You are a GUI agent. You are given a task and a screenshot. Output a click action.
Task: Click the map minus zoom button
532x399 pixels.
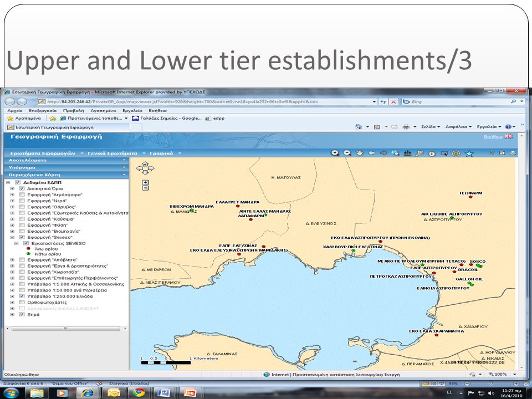tap(145, 188)
